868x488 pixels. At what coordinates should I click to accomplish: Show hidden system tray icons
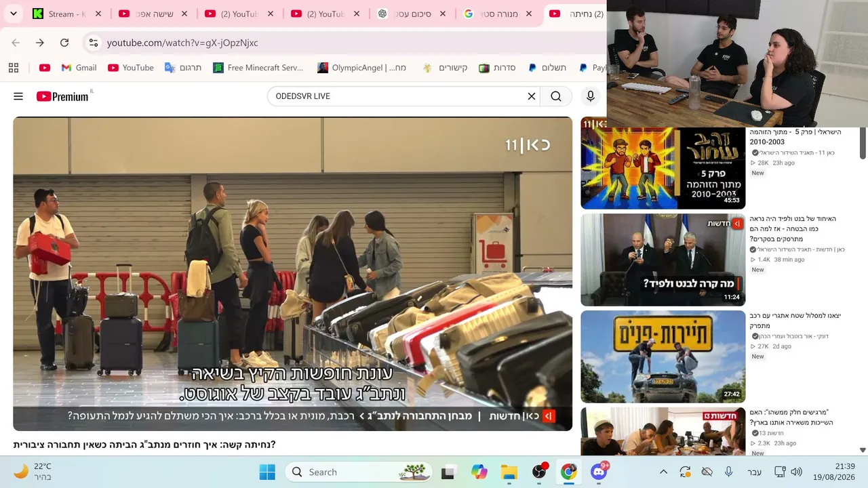663,472
